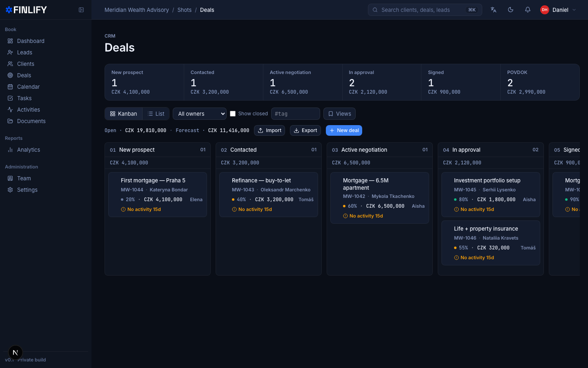This screenshot has width=588, height=368.
Task: Toggle dark mode moon icon
Action: 510,10
